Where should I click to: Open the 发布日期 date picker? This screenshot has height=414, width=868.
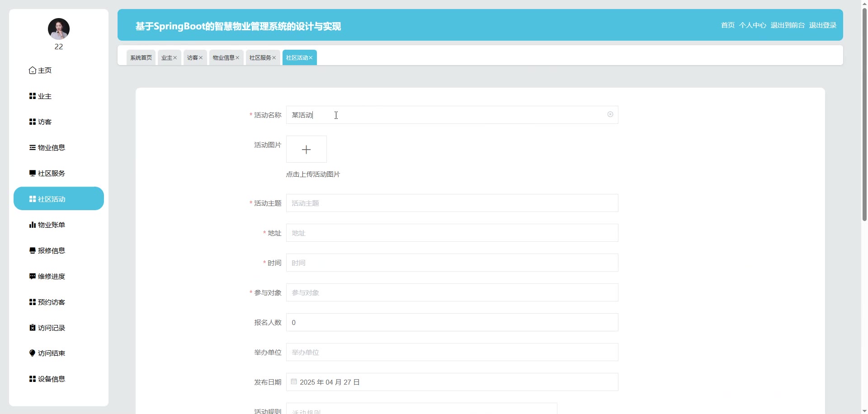tap(452, 382)
